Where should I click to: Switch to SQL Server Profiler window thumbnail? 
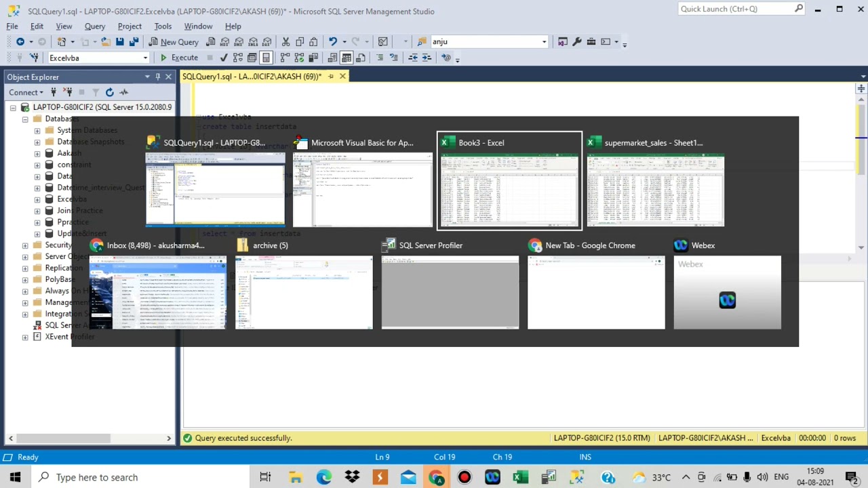[450, 283]
